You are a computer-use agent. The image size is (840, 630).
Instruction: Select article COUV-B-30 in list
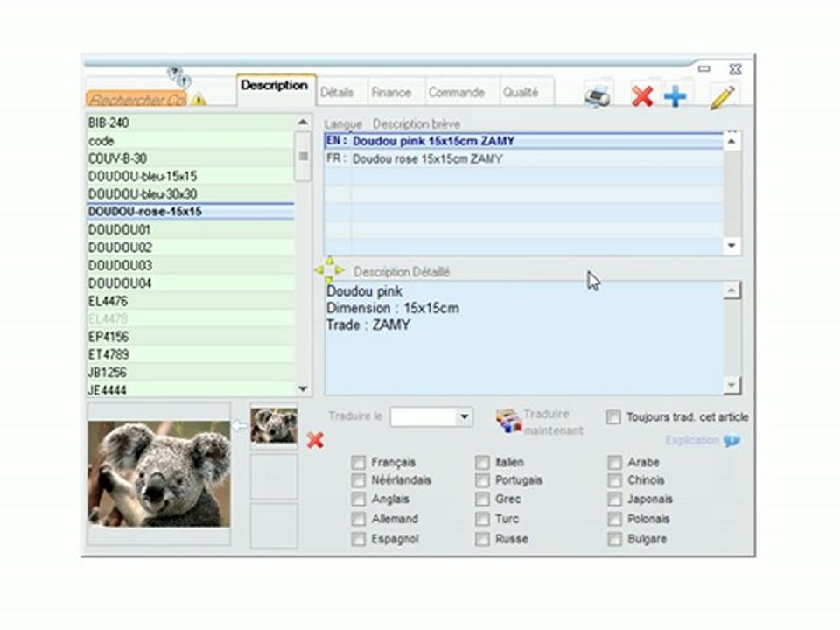pos(190,158)
